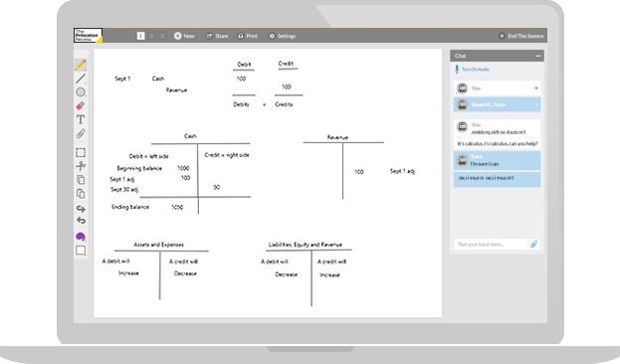
Task: Pick the eraser tool
Action: point(81,106)
